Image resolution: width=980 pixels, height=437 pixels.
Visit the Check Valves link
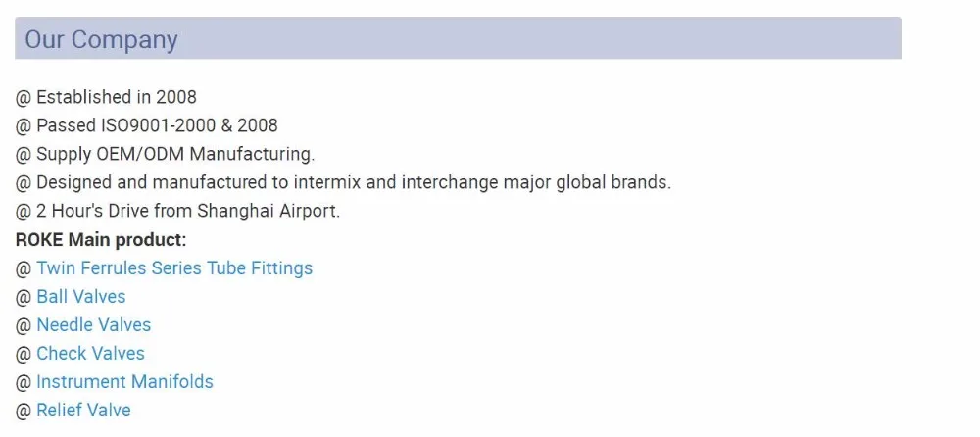(90, 354)
